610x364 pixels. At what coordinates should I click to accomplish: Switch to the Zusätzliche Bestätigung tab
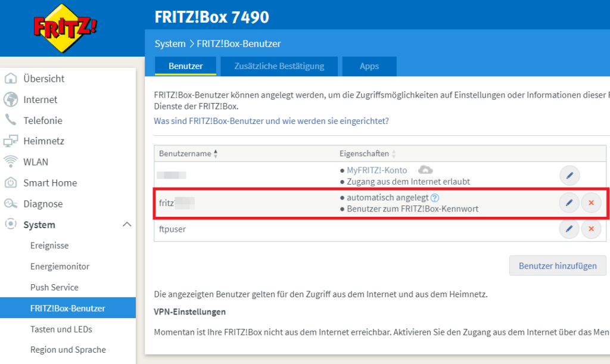(x=279, y=66)
